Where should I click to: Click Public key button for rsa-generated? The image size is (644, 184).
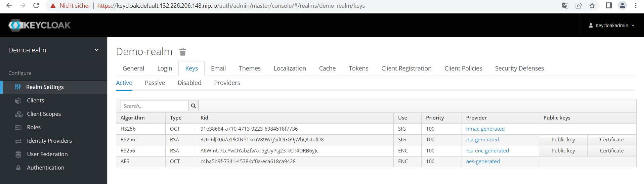[x=563, y=140]
